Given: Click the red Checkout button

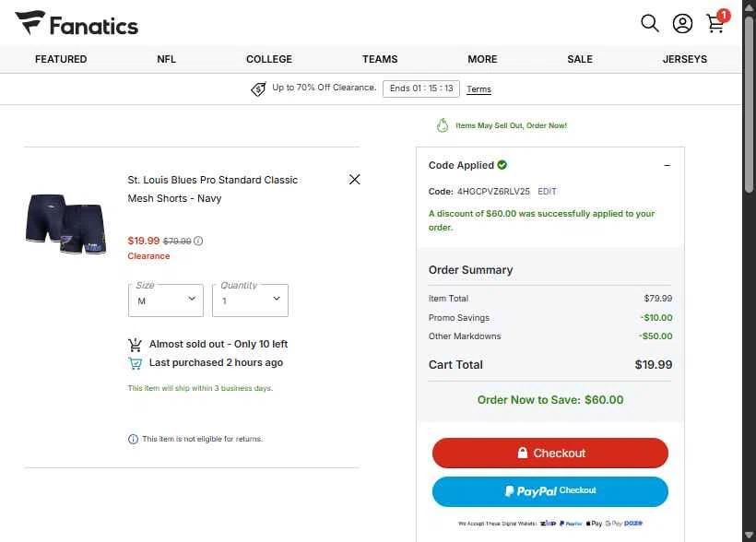Looking at the screenshot, I should (x=550, y=454).
